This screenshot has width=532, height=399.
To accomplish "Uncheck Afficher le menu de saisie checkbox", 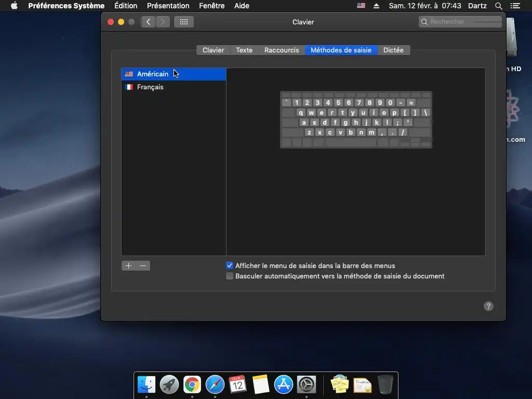I will click(x=230, y=265).
